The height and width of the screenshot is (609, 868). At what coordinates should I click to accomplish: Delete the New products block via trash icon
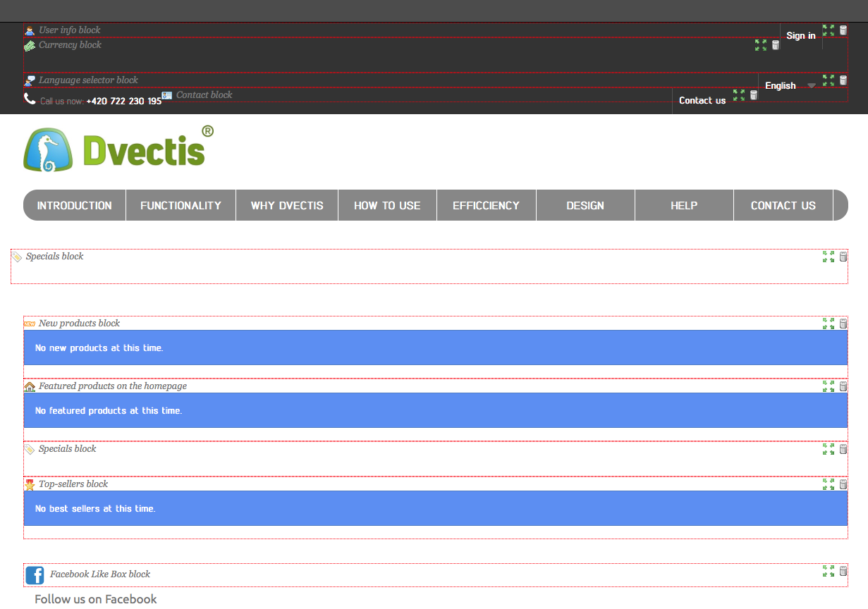[x=843, y=324]
